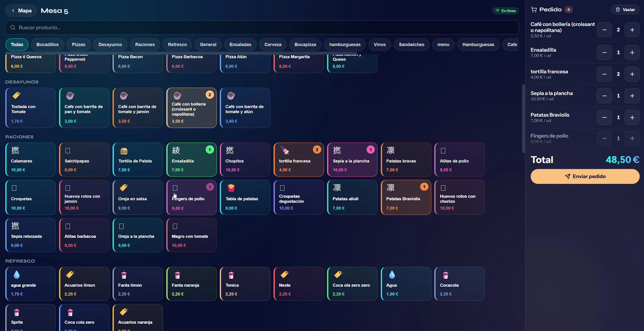Click the water drop icon on agua grande

point(17,275)
